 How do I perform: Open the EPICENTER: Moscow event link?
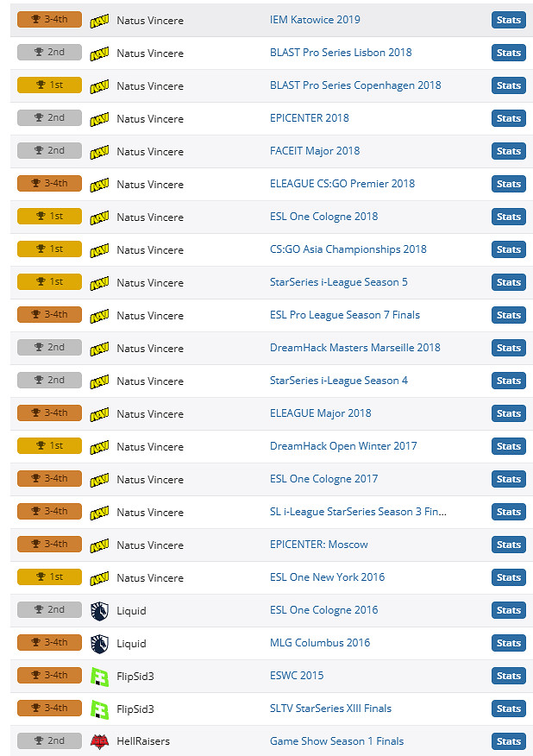click(318, 545)
